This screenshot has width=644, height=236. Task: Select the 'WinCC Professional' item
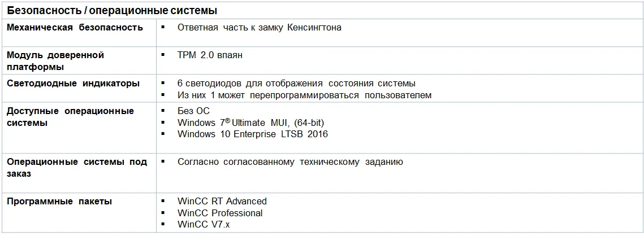220,213
